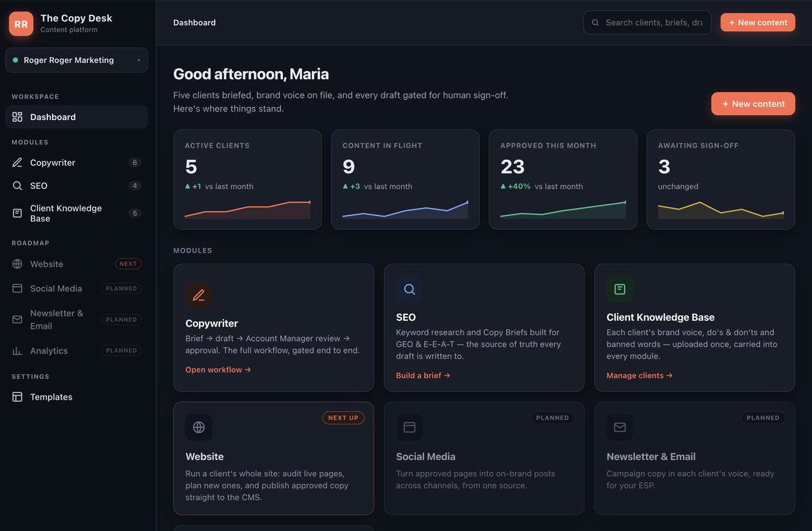Select Social Media in the roadmap list
The width and height of the screenshot is (812, 531).
tap(76, 289)
